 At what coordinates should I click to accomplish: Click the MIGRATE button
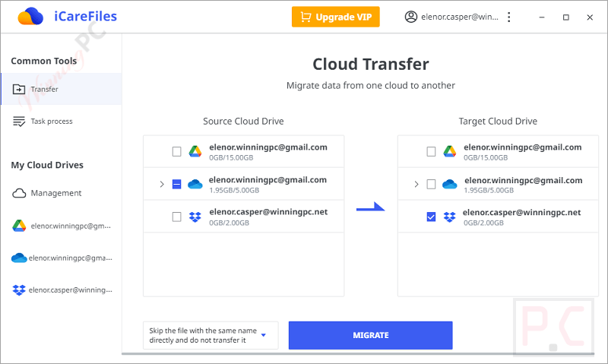pos(370,335)
